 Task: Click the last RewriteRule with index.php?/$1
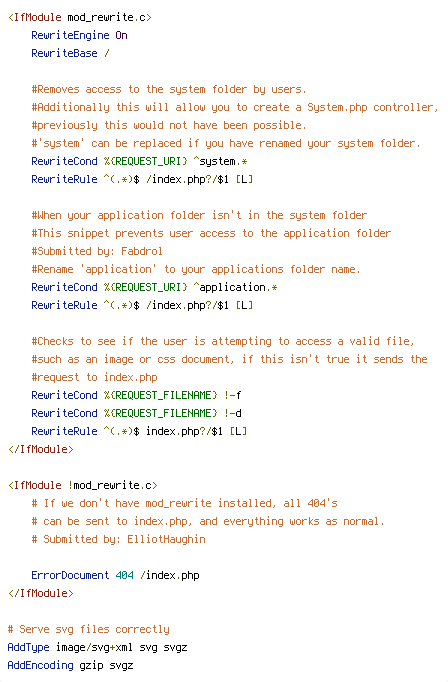click(139, 431)
